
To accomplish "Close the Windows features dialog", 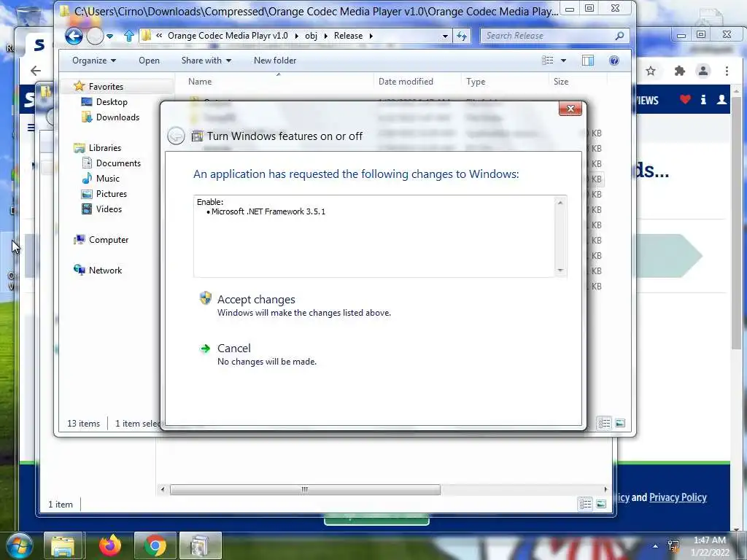I will [x=570, y=109].
